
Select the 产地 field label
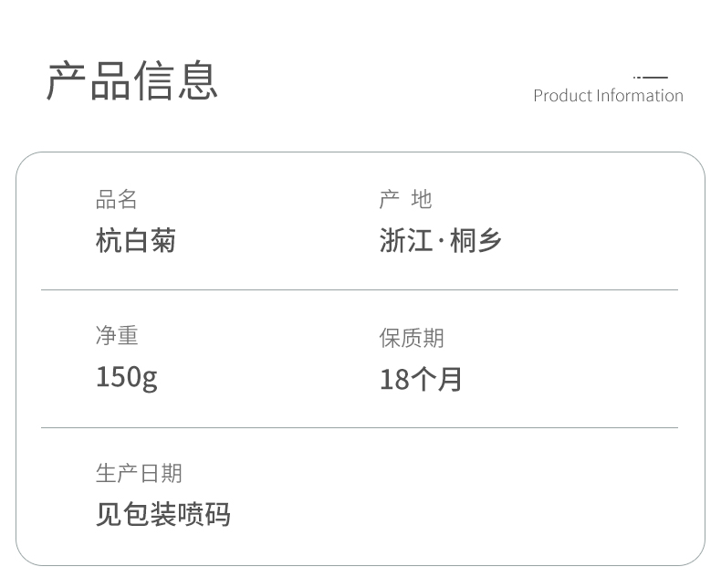point(405,199)
